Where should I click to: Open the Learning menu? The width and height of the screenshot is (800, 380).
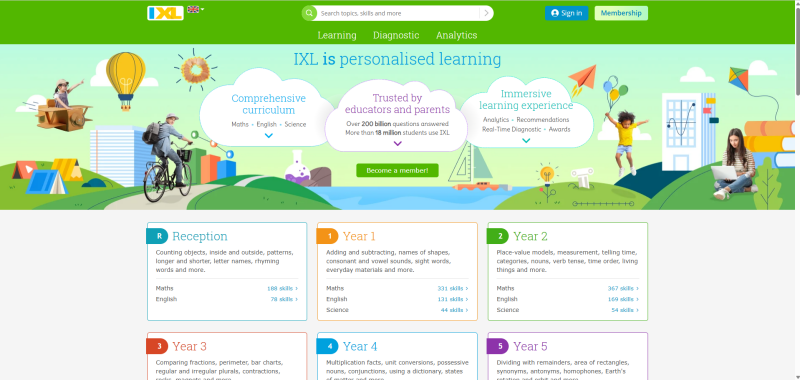(x=337, y=35)
